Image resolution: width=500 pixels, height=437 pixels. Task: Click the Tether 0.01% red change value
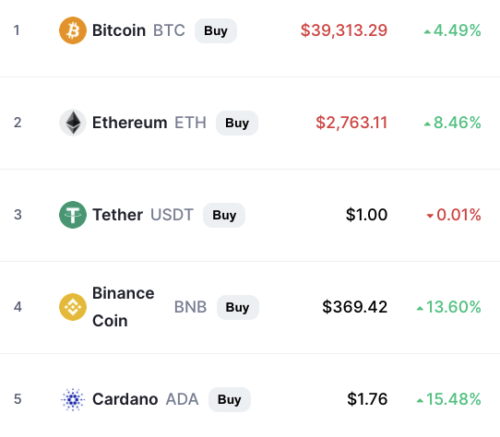pos(454,215)
